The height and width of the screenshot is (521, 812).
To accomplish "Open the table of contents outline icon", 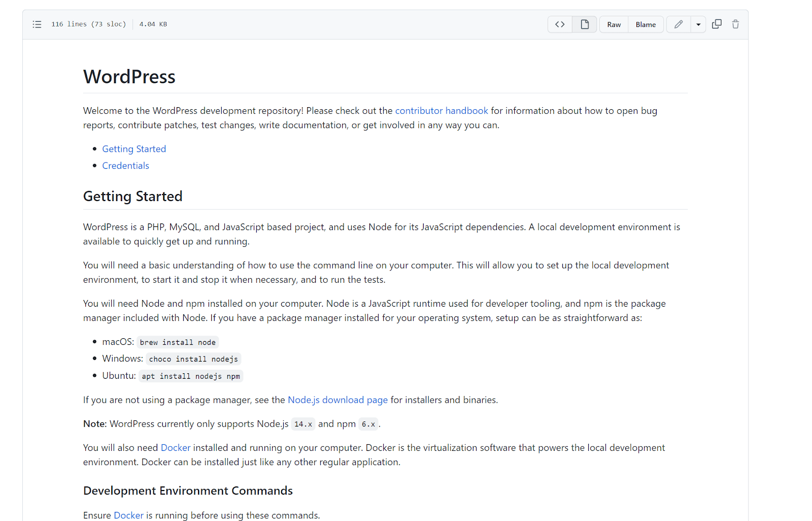I will pos(37,24).
